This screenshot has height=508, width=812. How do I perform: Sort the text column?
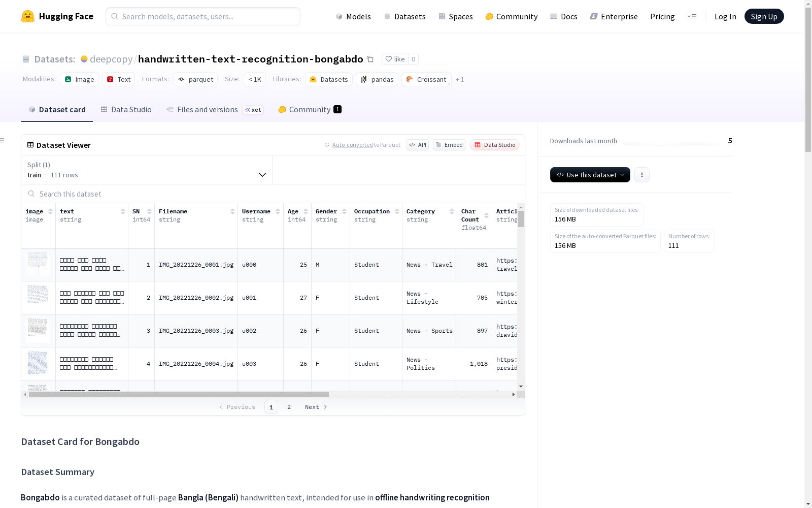click(123, 211)
